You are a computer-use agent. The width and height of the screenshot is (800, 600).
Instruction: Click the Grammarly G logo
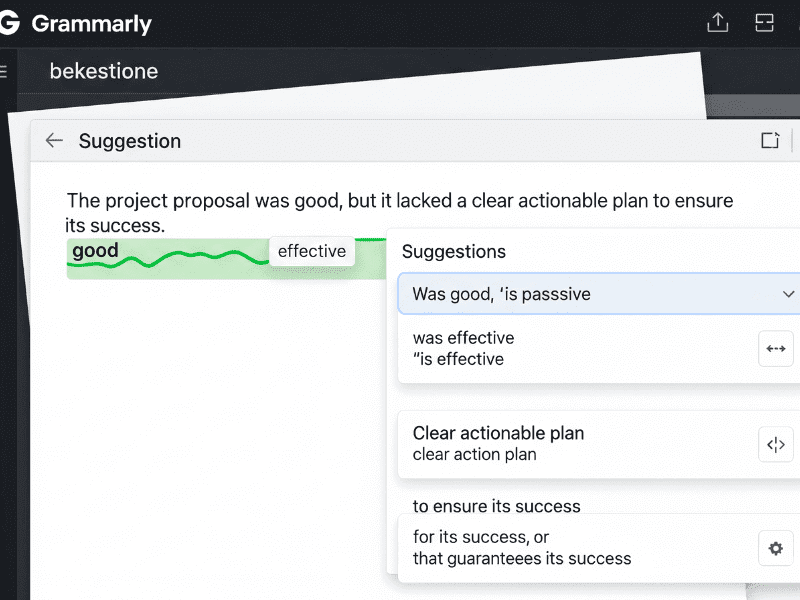9,23
